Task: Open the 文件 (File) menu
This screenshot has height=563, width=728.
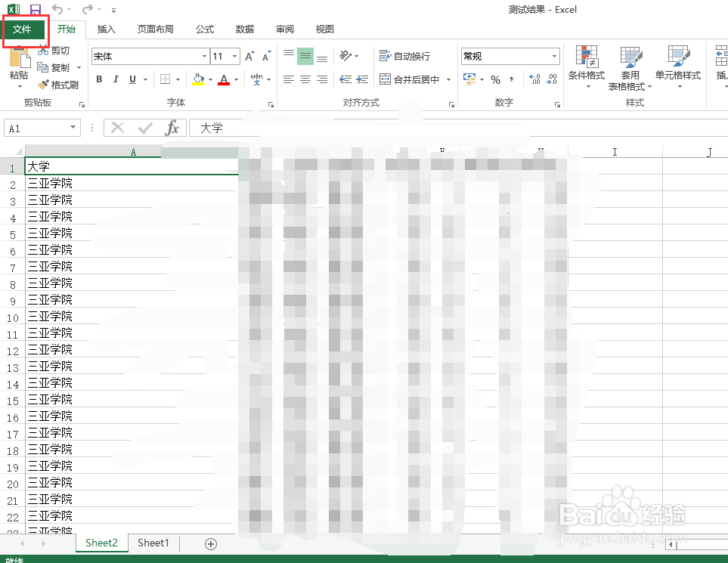Action: tap(25, 29)
